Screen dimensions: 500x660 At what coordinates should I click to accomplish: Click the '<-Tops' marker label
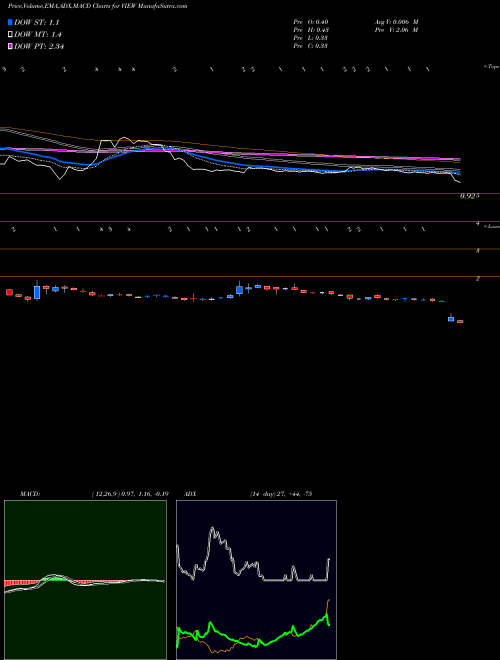click(491, 67)
